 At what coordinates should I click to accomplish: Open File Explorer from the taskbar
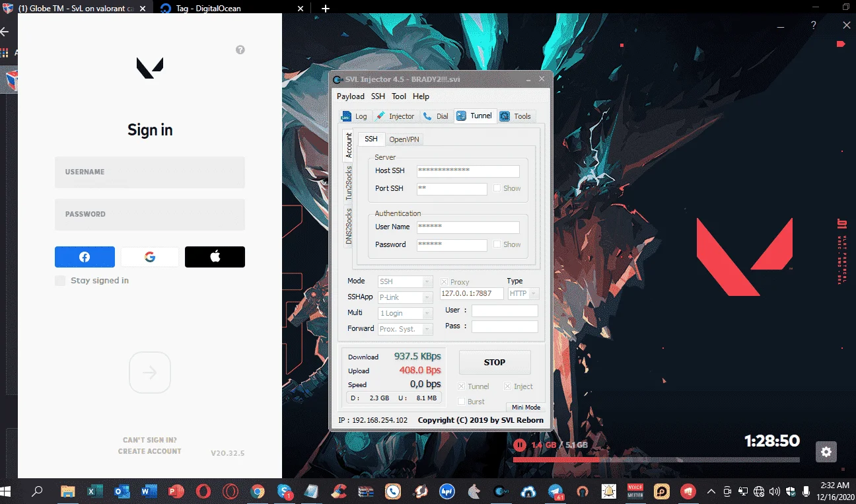pyautogui.click(x=67, y=491)
